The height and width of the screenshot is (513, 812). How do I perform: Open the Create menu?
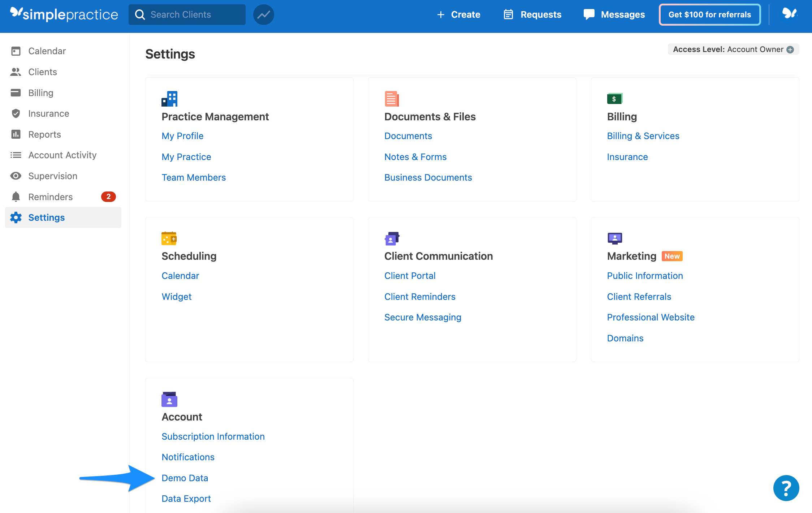click(459, 14)
